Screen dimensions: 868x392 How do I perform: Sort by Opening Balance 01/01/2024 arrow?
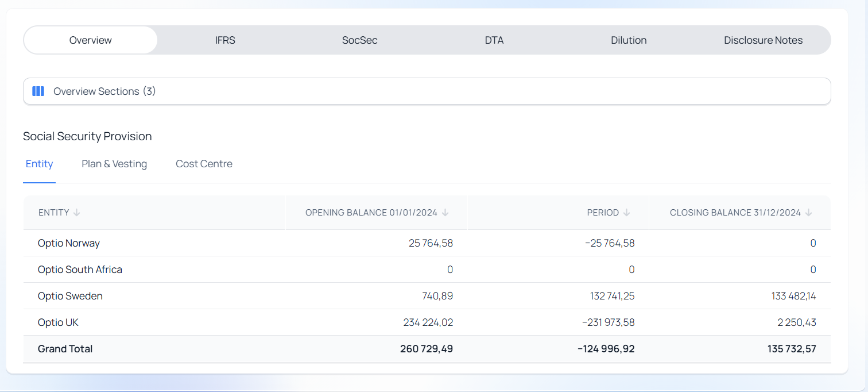coord(445,213)
